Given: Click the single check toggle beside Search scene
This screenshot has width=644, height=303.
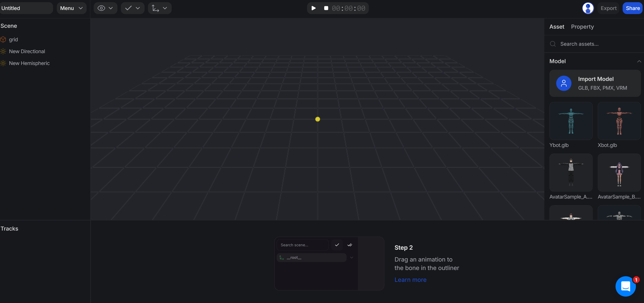Looking at the screenshot, I should point(337,245).
